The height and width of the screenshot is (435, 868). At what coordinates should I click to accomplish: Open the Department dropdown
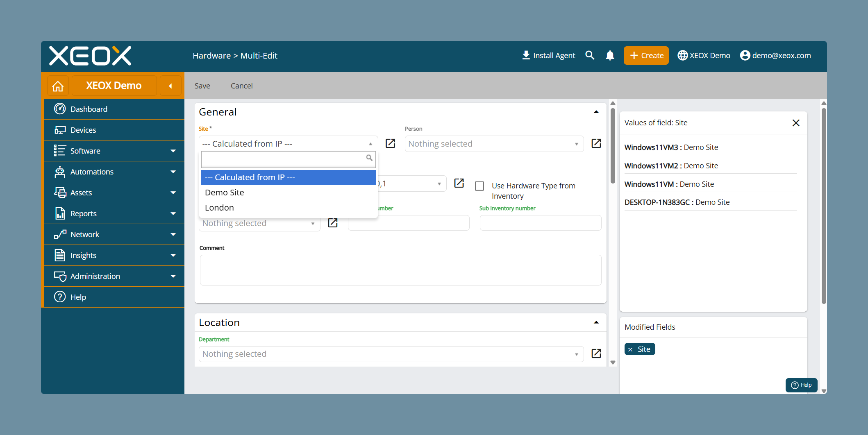pos(391,354)
